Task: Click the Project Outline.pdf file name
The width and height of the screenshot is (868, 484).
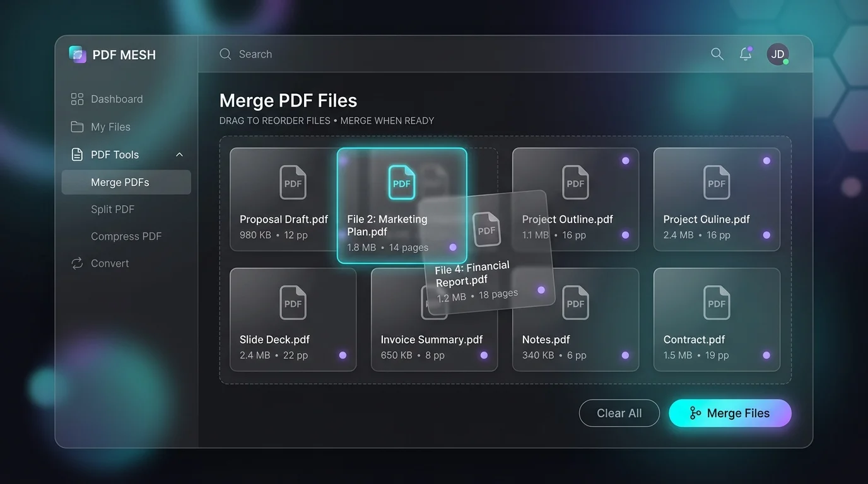Action: click(x=568, y=219)
